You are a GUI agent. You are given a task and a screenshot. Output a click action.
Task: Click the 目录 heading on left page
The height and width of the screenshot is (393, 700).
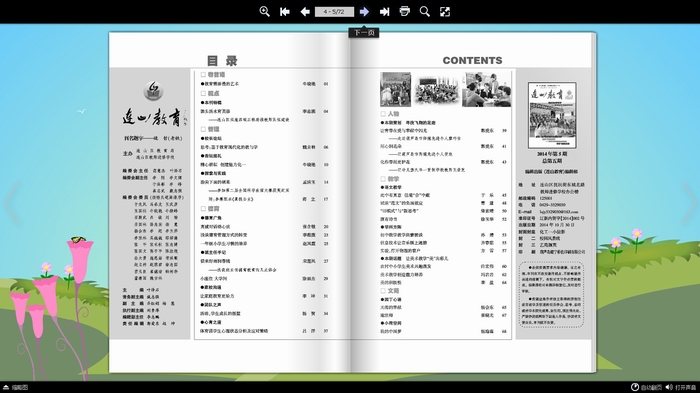click(222, 61)
